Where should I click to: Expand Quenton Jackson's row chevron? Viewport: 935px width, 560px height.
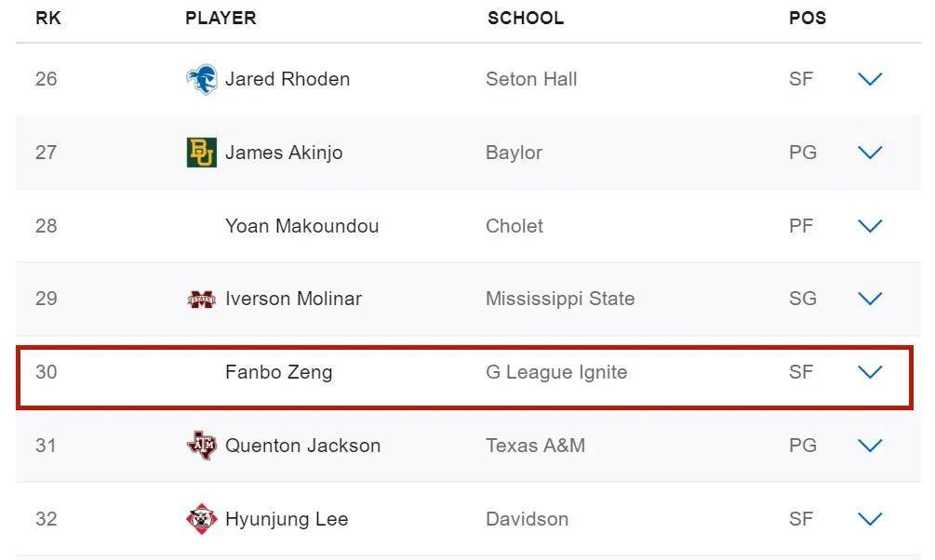(870, 446)
